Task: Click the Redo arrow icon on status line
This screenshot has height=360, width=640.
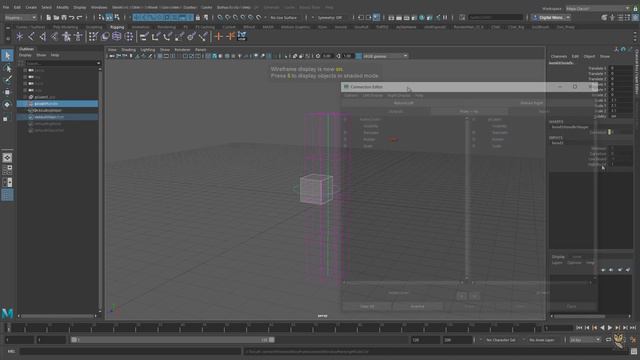Action: click(x=80, y=18)
